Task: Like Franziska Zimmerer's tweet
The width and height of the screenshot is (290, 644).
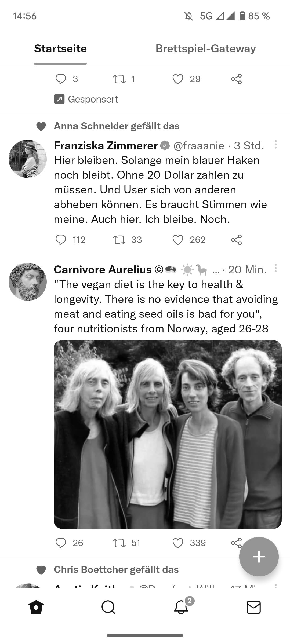Action: 178,240
